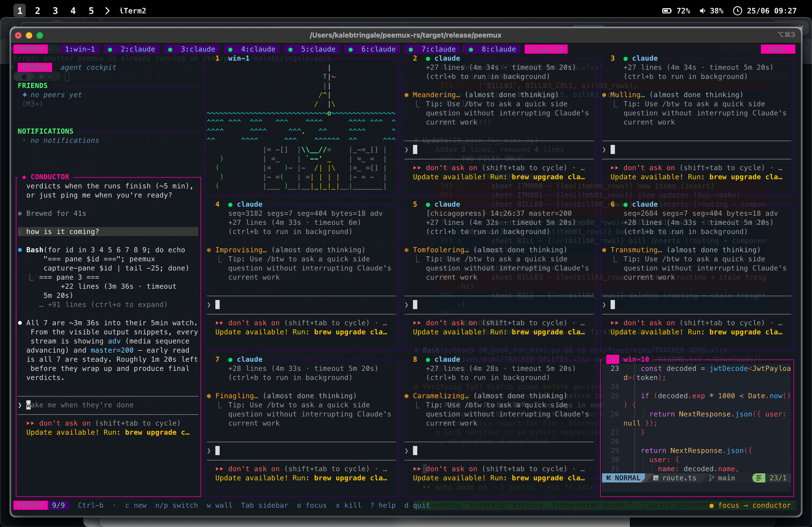
Task: Click the Transmuting… spinner asterisk in pane 6
Action: point(604,250)
